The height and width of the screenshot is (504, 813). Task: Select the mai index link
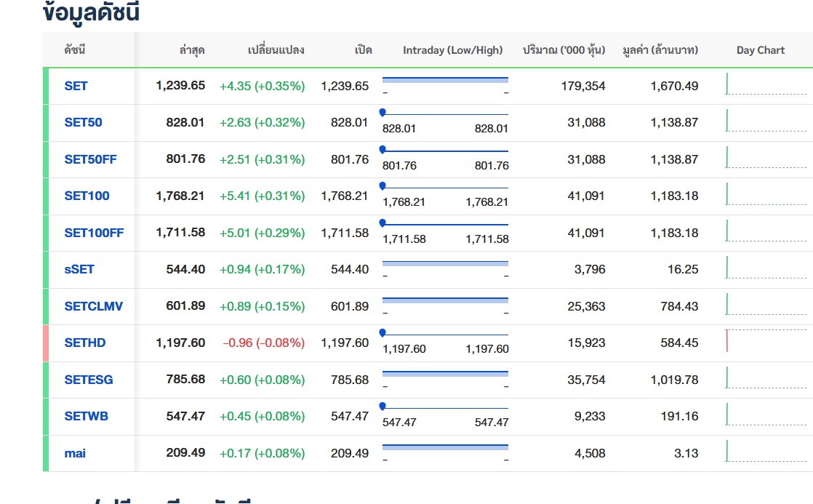tap(75, 453)
